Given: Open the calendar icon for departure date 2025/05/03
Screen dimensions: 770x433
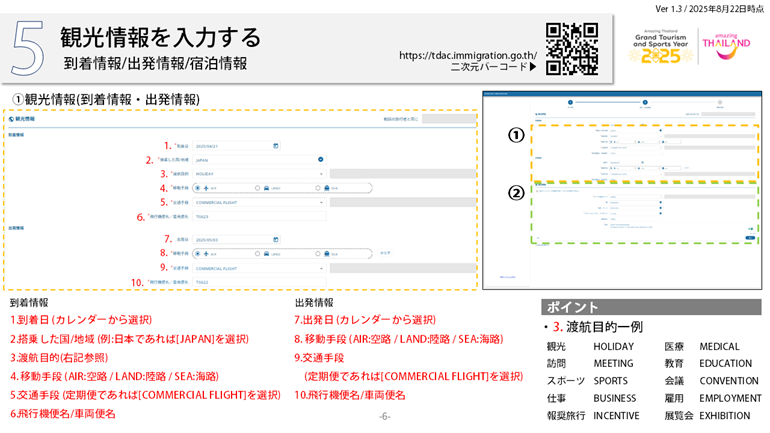Looking at the screenshot, I should point(275,240).
